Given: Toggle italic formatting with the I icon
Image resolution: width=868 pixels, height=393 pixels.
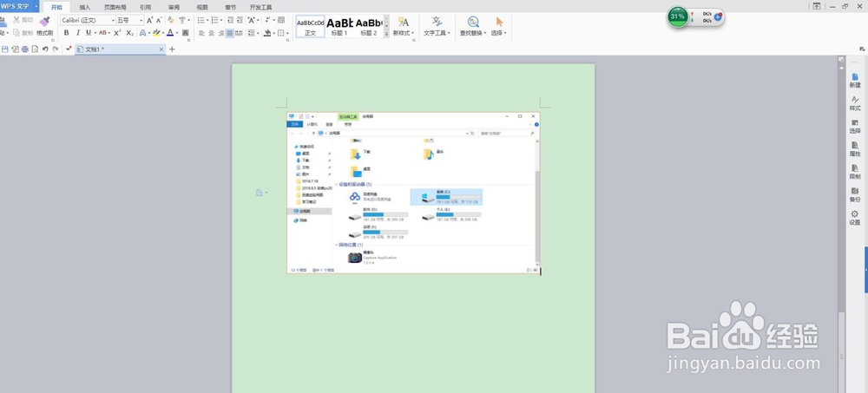Looking at the screenshot, I should (x=78, y=33).
